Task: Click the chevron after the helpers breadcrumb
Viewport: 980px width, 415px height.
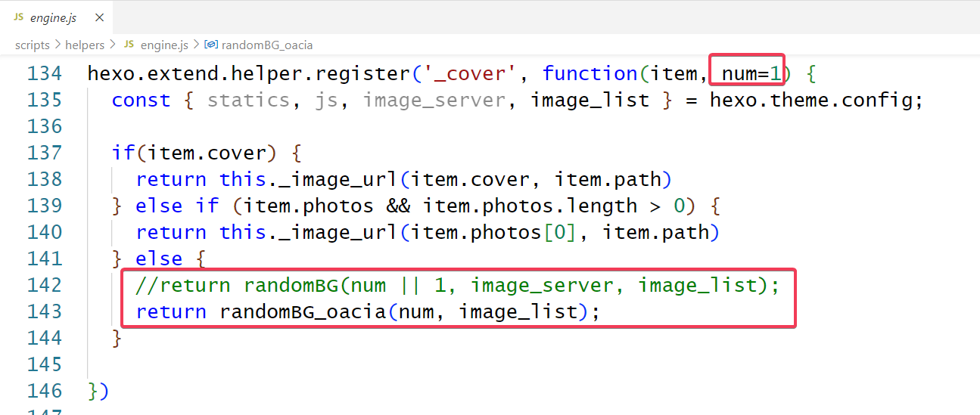Action: 113,45
